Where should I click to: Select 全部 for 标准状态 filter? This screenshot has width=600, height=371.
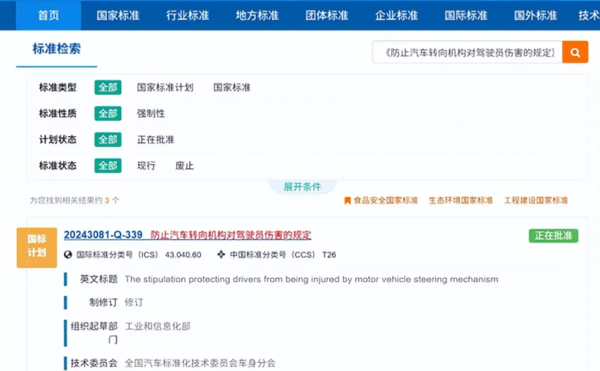click(x=108, y=165)
